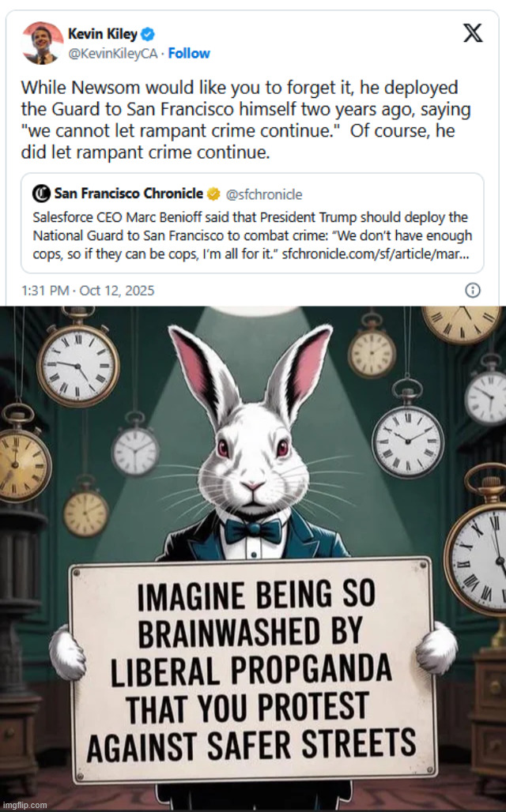The width and height of the screenshot is (506, 812).
Task: Click the spotlight lamp above the rabbit
Action: coord(251,311)
